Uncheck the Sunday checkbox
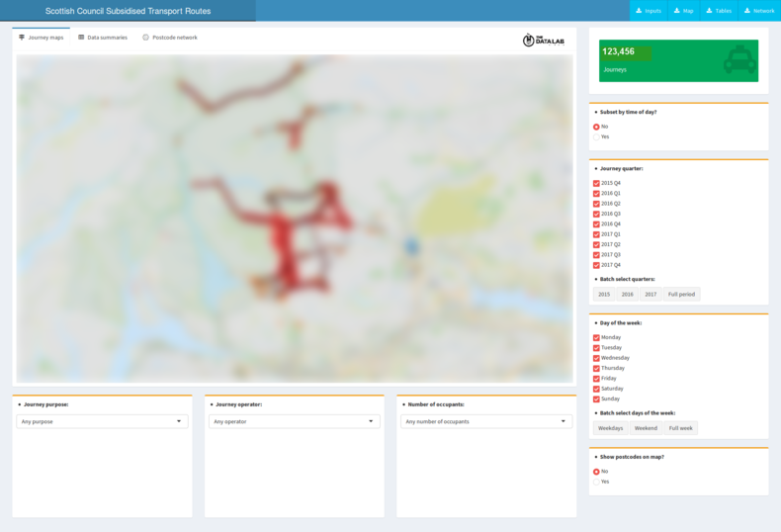781x532 pixels. (x=596, y=399)
